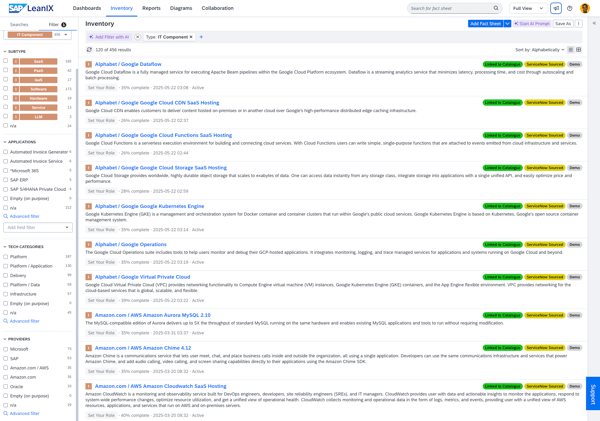Check the Hardware subtype checkbox

click(5, 98)
